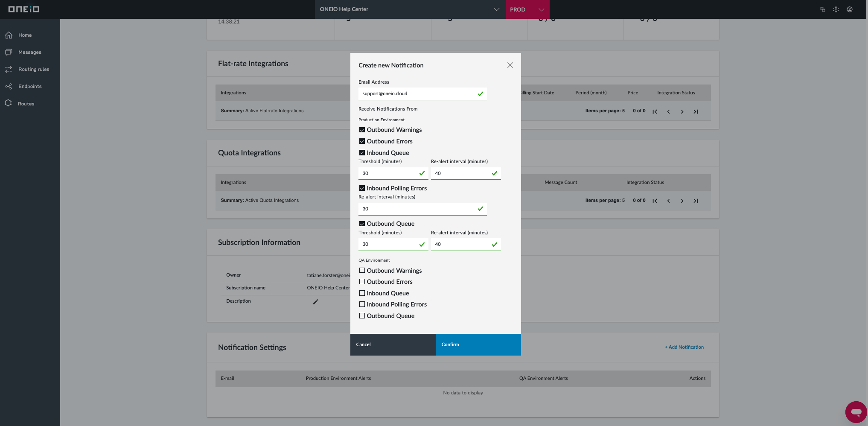
Task: Click Inbound Queue Re-alert interval field
Action: click(466, 173)
